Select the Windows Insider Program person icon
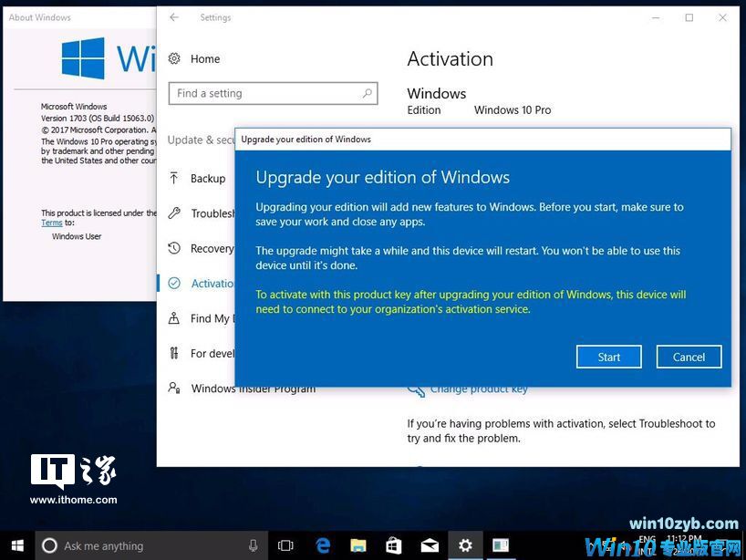Screen dimensions: 746x560 pyautogui.click(x=174, y=388)
